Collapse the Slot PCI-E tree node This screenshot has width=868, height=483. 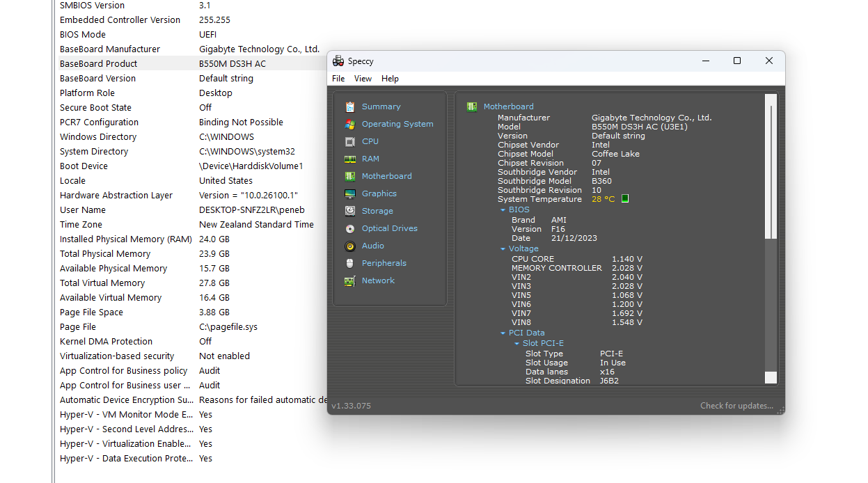pyautogui.click(x=516, y=344)
